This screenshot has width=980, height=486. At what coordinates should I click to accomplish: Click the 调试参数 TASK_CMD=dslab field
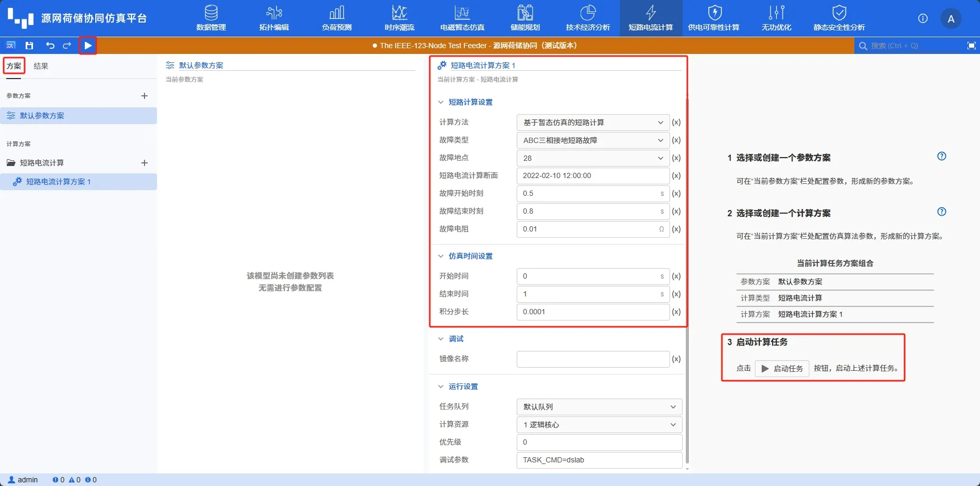point(599,460)
